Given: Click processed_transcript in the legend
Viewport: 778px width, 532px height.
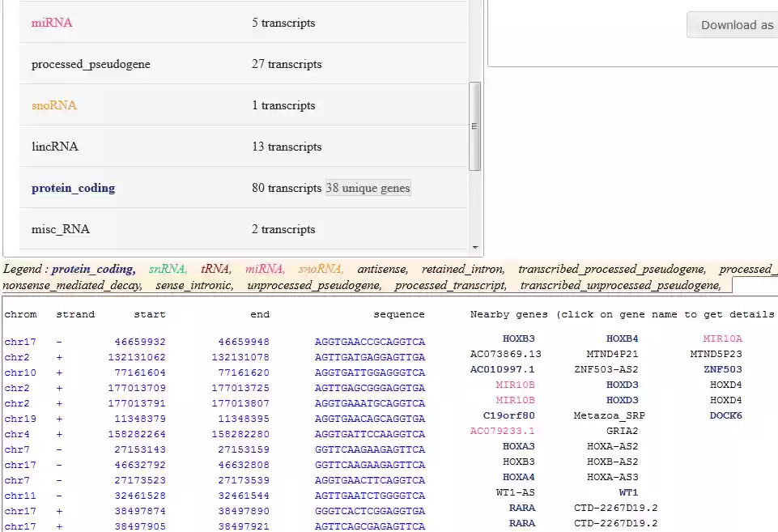Looking at the screenshot, I should point(450,285).
